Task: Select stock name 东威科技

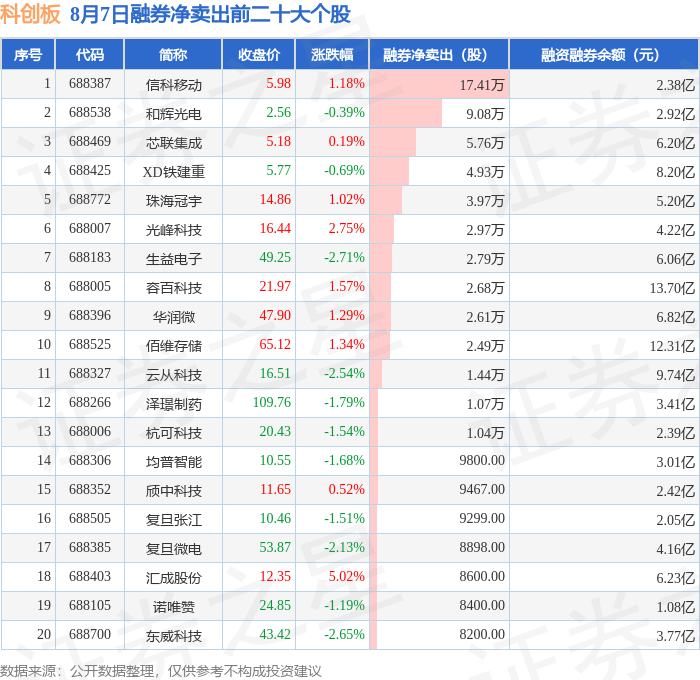Action: pos(174,636)
